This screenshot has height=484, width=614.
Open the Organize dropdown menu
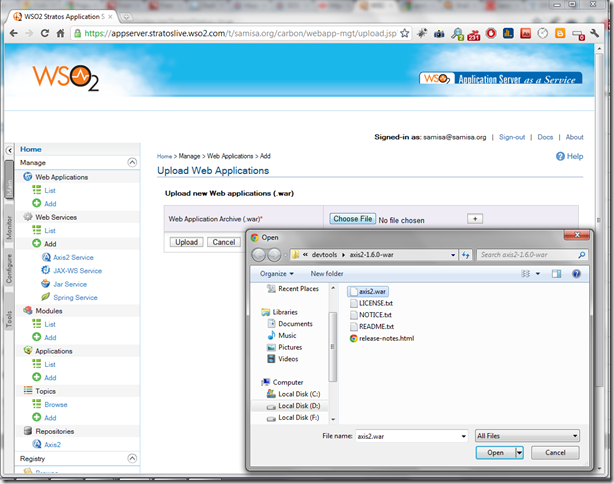[276, 274]
